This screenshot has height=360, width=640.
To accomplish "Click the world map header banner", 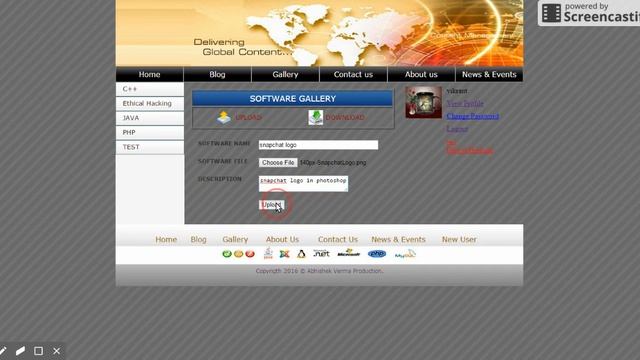I will point(319,33).
